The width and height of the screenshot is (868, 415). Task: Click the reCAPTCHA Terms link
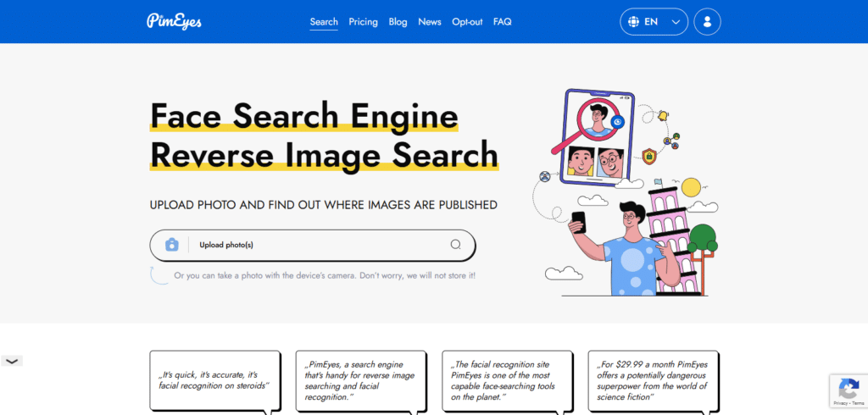[x=858, y=404]
